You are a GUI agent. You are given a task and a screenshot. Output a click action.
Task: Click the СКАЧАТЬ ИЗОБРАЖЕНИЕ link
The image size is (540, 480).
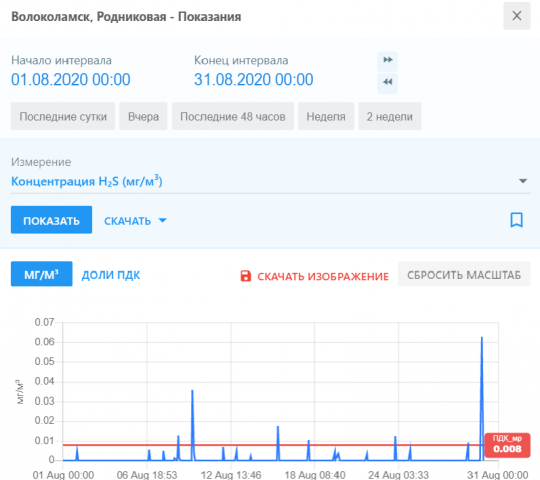[323, 276]
